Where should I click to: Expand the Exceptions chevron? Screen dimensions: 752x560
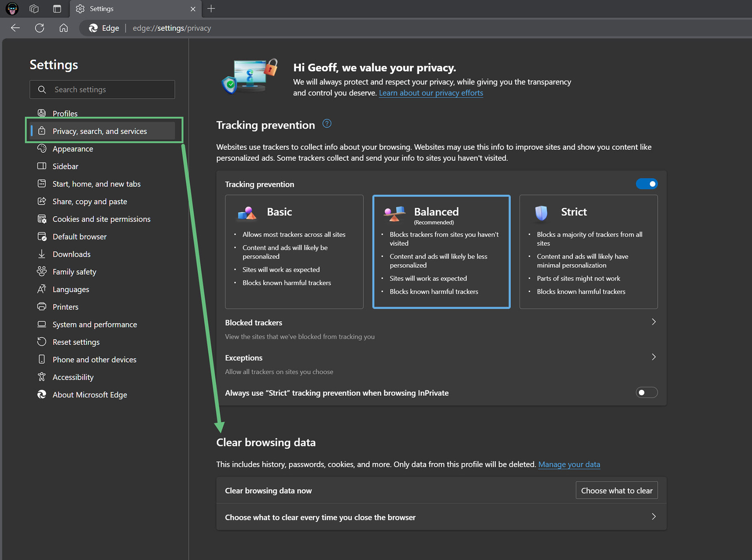pos(654,357)
